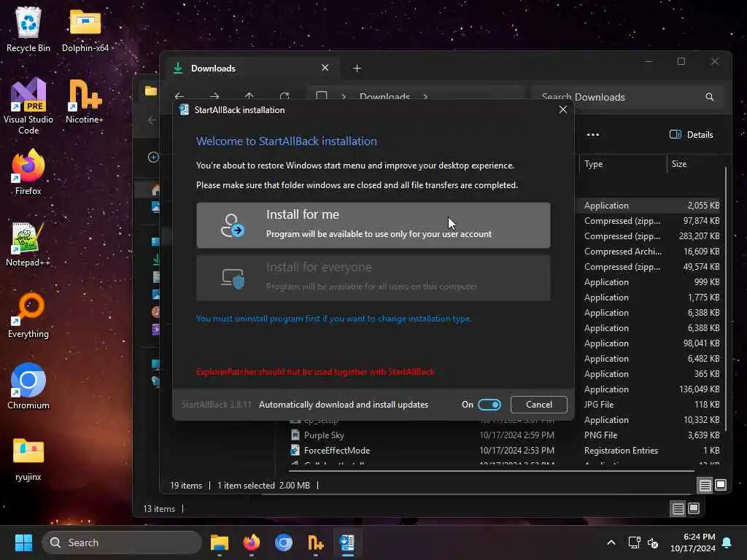This screenshot has width=747, height=560.
Task: Open network status tray icon
Action: point(634,542)
